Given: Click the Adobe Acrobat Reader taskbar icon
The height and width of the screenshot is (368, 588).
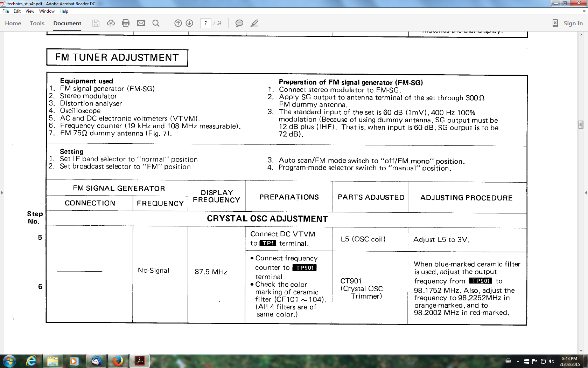Looking at the screenshot, I should tap(140, 361).
